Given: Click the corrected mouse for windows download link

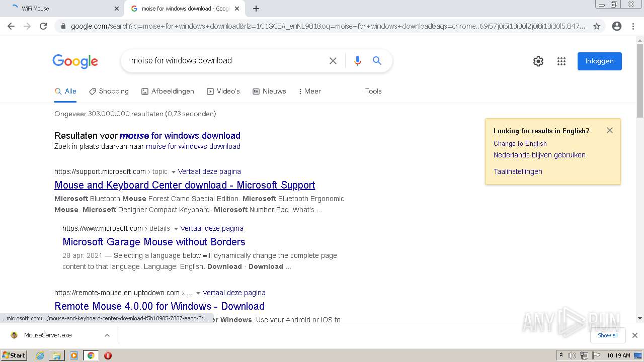Looking at the screenshot, I should (180, 136).
